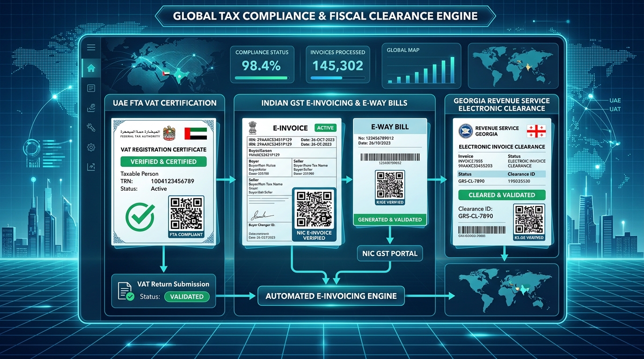Click the CLEARED & VALIDATED badge
This screenshot has height=359, width=644.
[502, 195]
